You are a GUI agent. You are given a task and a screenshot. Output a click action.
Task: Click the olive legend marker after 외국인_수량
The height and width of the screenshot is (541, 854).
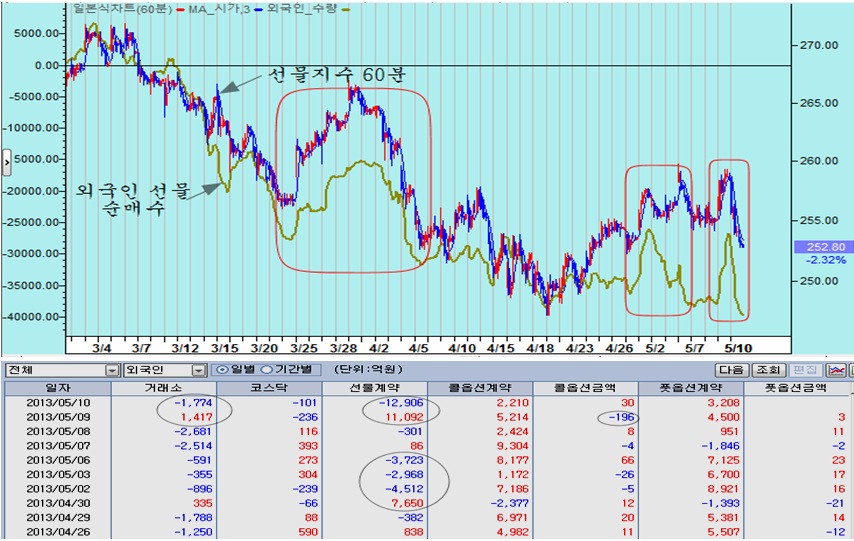[x=345, y=9]
